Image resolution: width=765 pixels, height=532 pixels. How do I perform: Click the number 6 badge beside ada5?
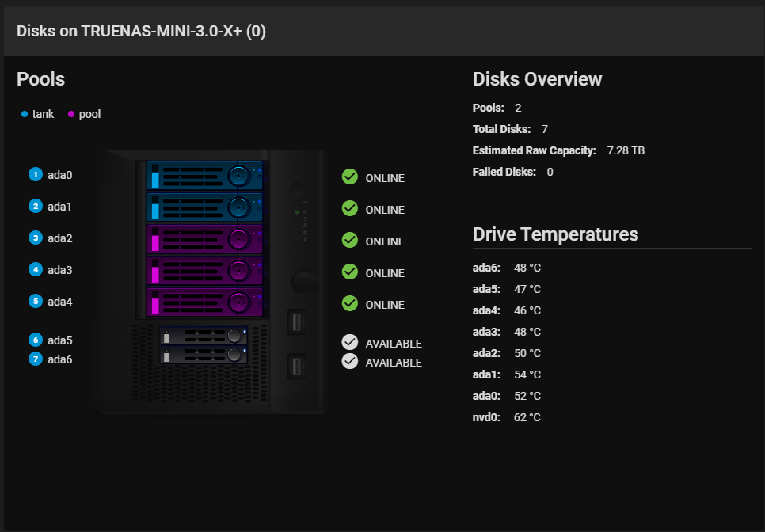[x=36, y=340]
